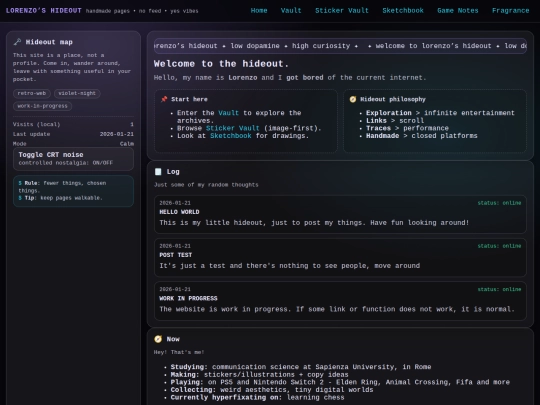Select the violet-night tag
This screenshot has width=540, height=405.
(x=77, y=93)
